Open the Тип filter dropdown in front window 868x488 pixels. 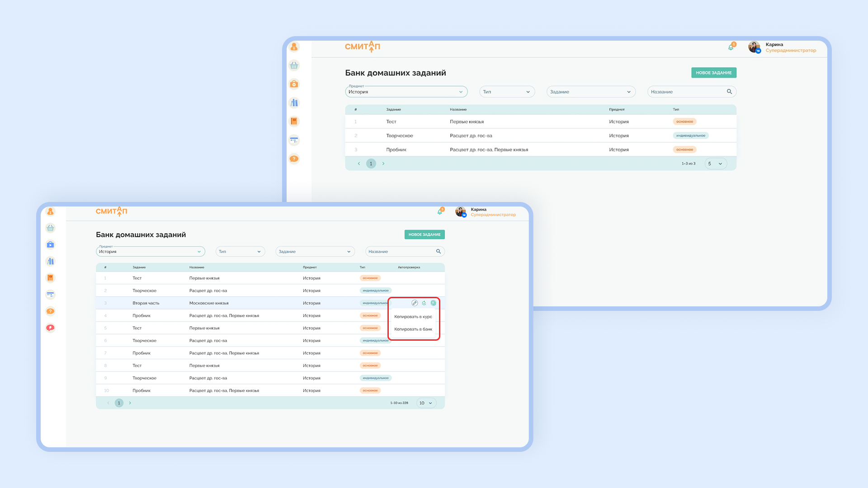241,252
